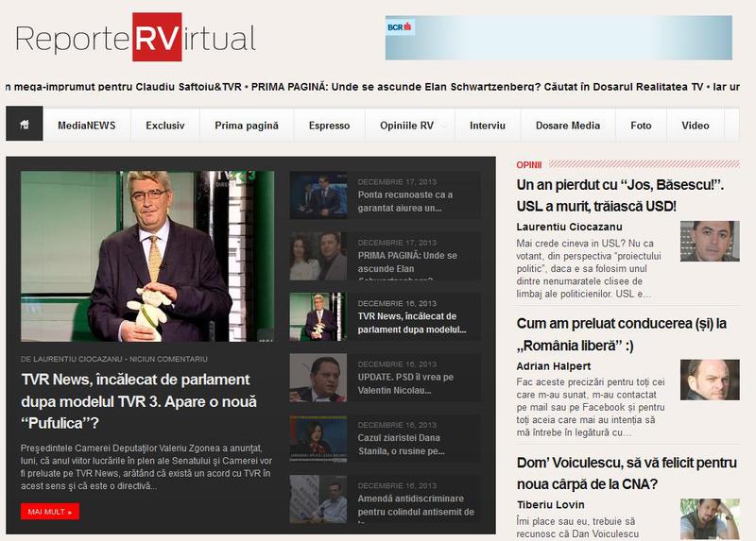Open thumbnail for Ponta recunoaste article
The height and width of the screenshot is (541, 756).
(x=318, y=195)
